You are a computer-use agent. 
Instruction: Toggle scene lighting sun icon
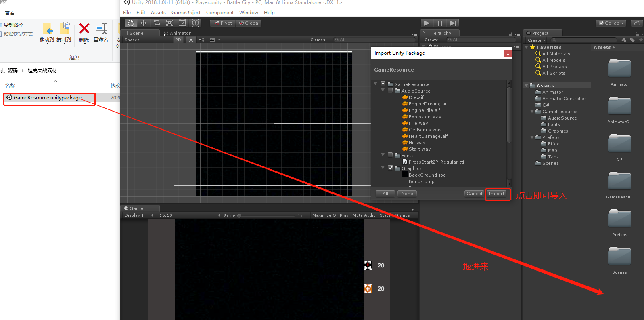191,40
